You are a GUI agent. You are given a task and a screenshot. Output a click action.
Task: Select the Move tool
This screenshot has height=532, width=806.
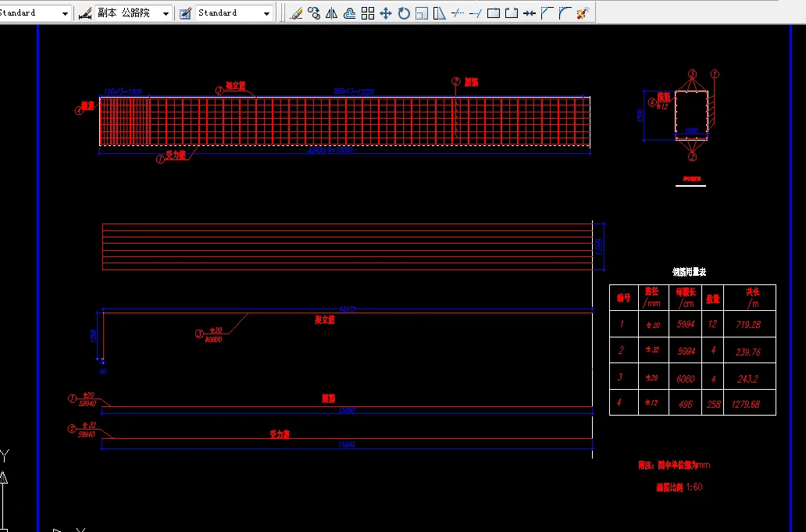pos(386,12)
